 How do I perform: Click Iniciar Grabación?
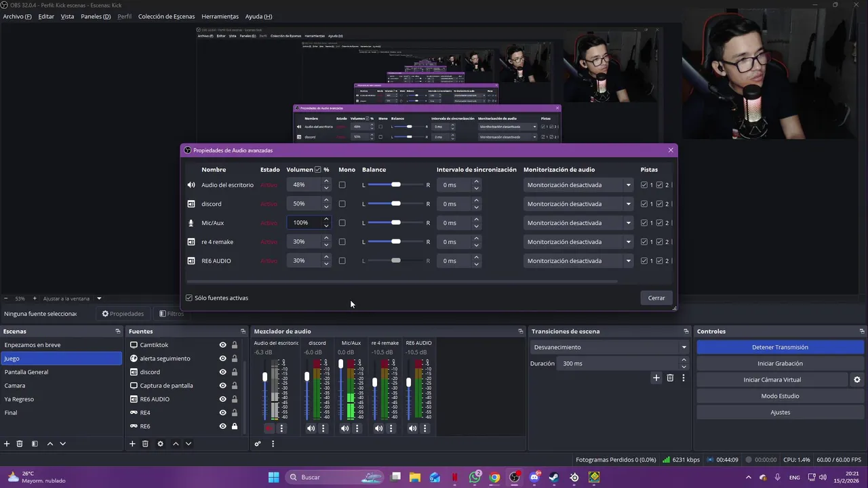pyautogui.click(x=780, y=363)
